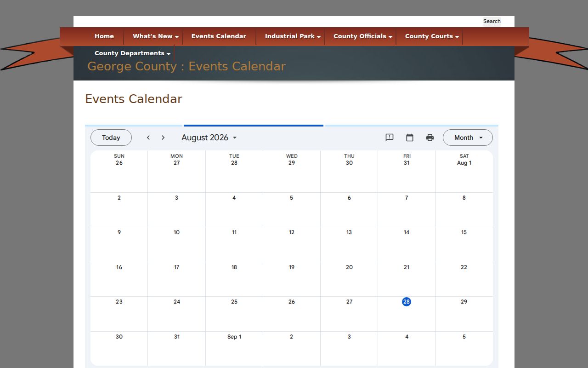Click the George County : Events Calendar title
The image size is (588, 368).
coord(187,66)
